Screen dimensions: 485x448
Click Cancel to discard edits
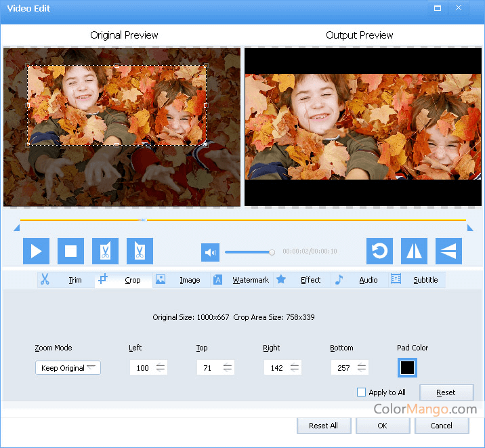(x=442, y=426)
